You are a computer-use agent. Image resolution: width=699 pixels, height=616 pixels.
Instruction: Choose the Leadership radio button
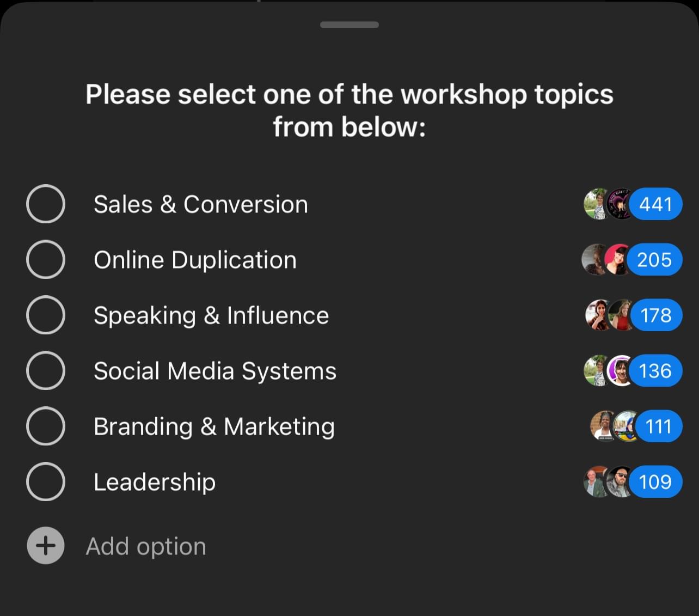pos(46,482)
